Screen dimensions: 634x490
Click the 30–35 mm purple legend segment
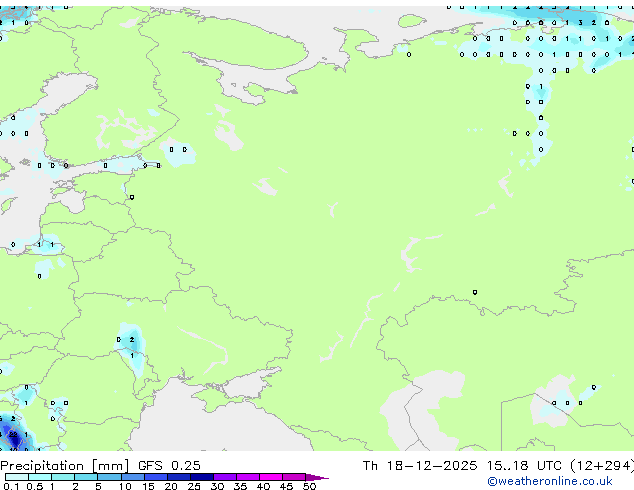225,477
